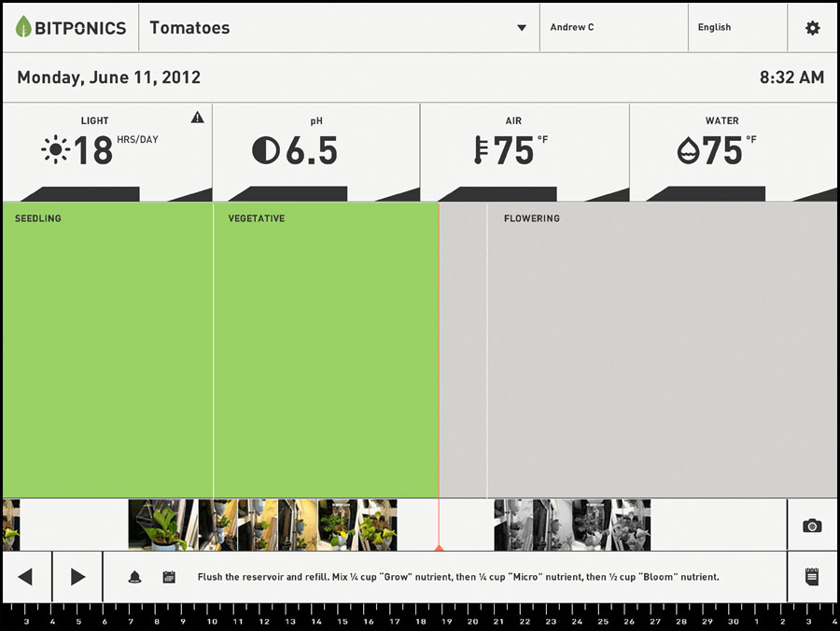Open the settings gear icon

(x=812, y=28)
